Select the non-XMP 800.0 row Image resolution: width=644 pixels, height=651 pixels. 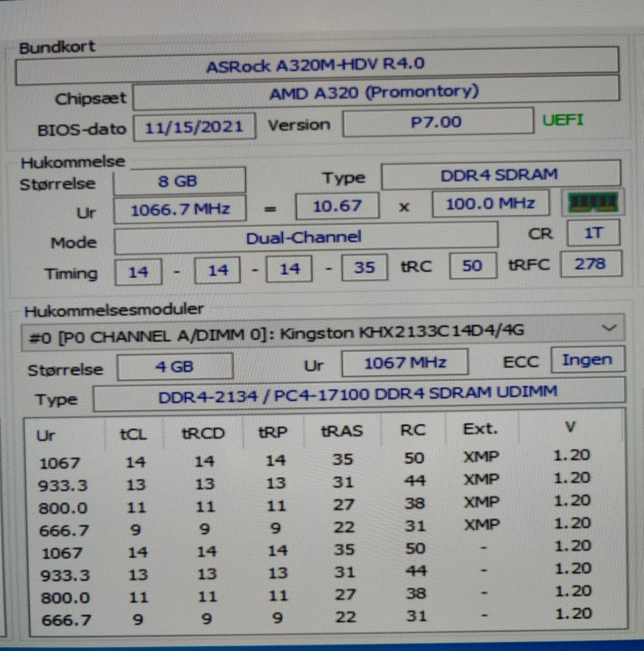coord(315,595)
